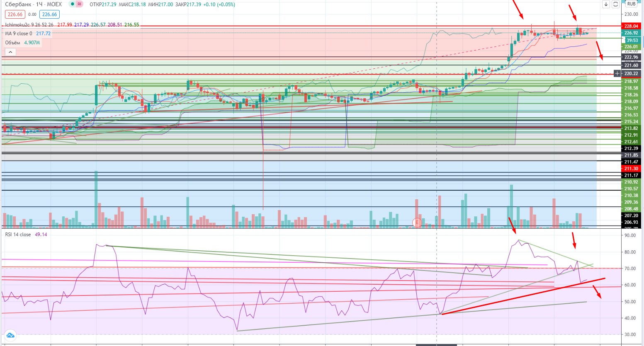
Task: Click the current price label 226.92
Action: pos(631,33)
